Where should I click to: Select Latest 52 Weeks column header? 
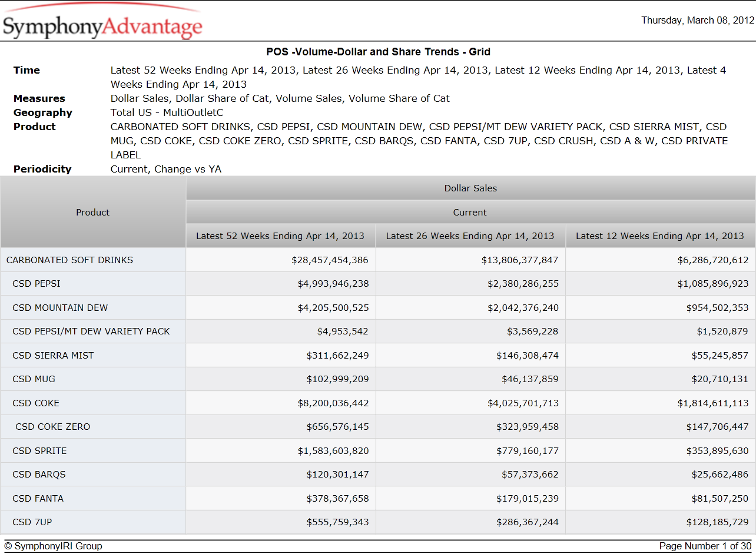click(x=280, y=236)
